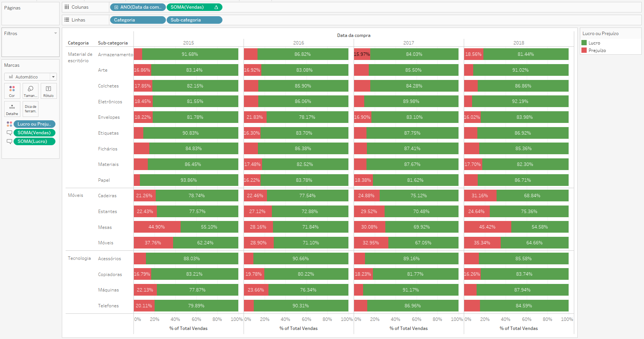644x339 pixels.
Task: Click the 2016 year header
Action: pyautogui.click(x=299, y=43)
